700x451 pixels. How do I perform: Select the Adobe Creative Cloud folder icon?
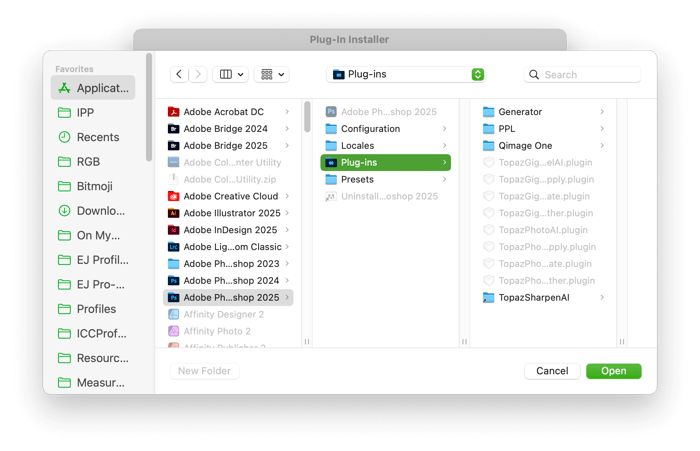173,196
